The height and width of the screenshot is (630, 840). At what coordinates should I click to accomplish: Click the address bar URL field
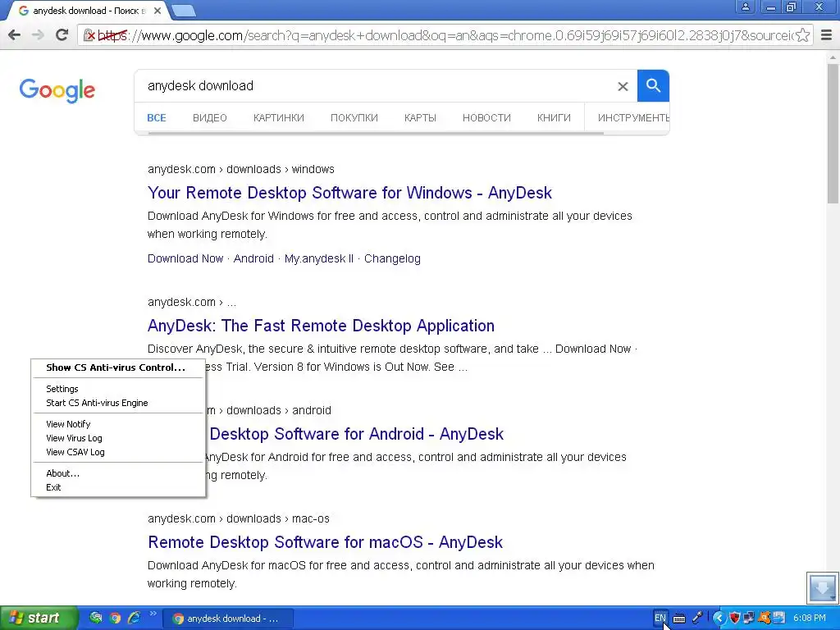(x=445, y=35)
